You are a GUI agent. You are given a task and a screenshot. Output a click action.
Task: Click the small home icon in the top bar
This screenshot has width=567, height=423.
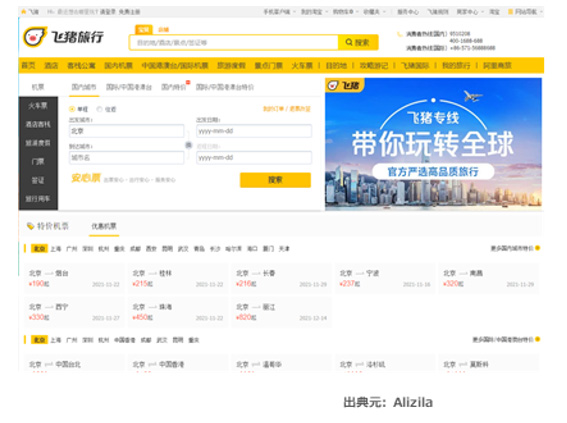point(24,12)
